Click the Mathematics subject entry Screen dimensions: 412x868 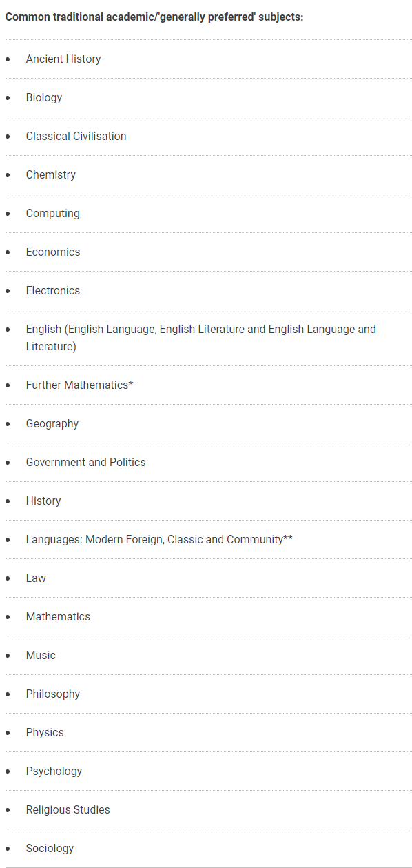pyautogui.click(x=58, y=617)
